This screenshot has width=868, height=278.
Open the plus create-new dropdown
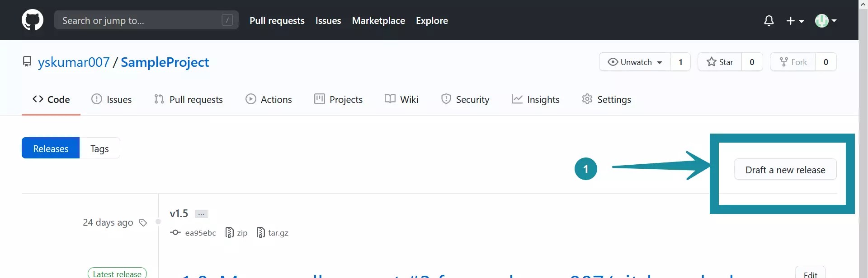tap(795, 21)
